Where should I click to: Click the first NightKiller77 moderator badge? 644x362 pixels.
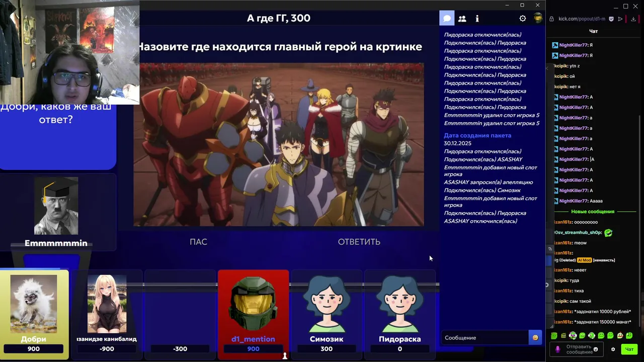555,45
